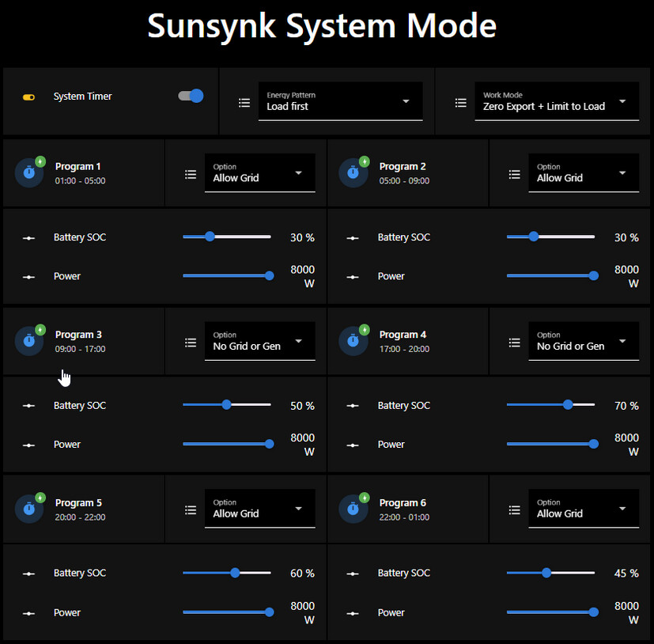Open the Energy Pattern dropdown
This screenshot has width=654, height=644.
coord(340,101)
